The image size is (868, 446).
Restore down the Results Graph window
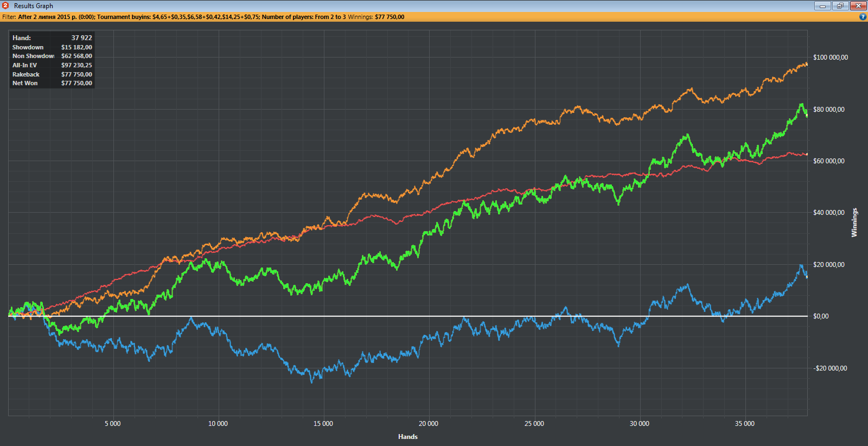pos(840,5)
